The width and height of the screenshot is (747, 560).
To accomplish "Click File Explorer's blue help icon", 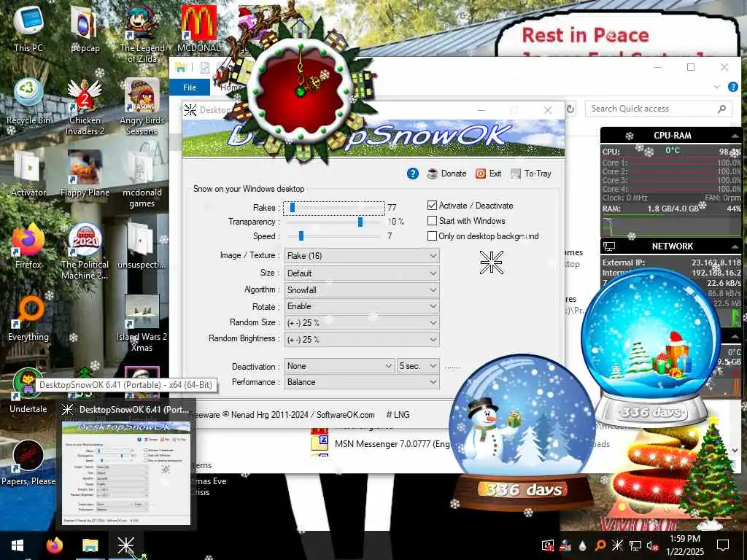I will 732,87.
